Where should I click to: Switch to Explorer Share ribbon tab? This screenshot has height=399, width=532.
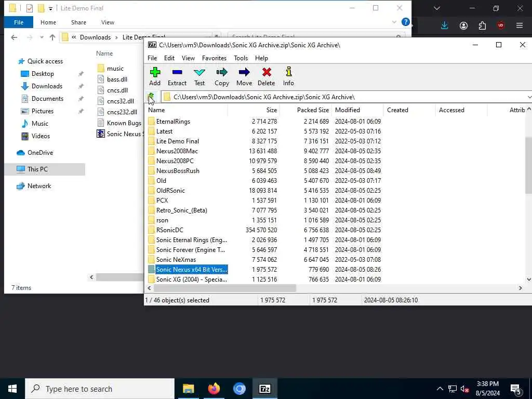click(x=79, y=22)
